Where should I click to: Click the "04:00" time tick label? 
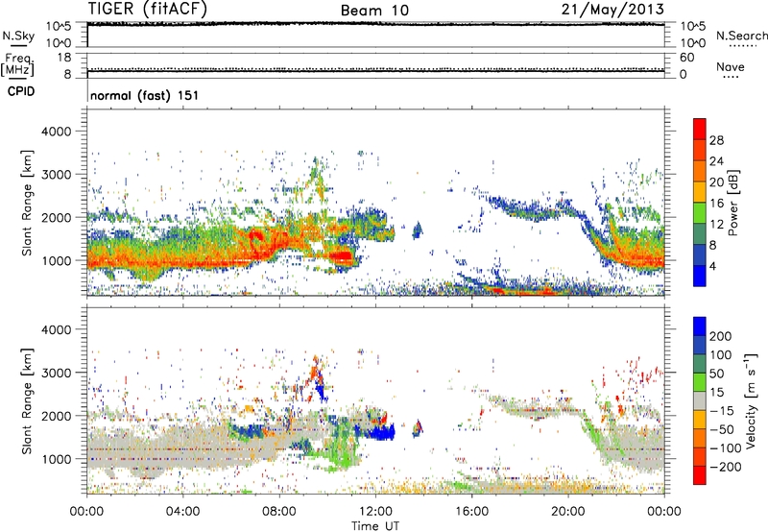182,512
